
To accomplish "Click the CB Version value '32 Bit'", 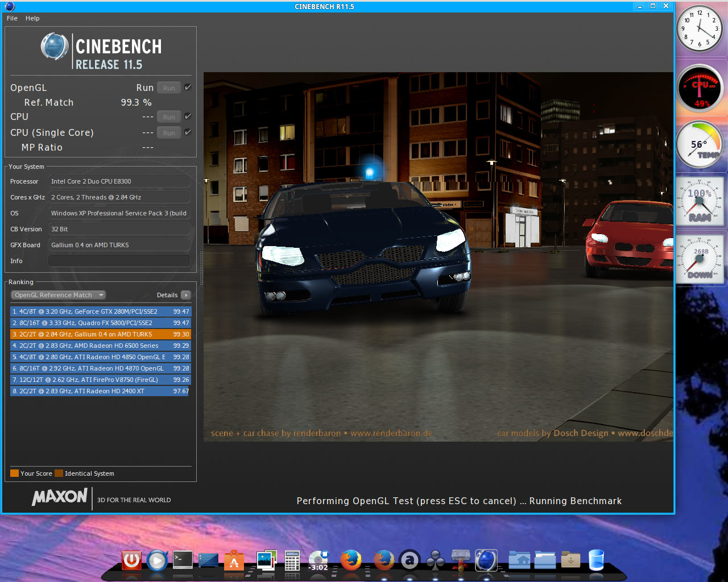I will [x=119, y=229].
